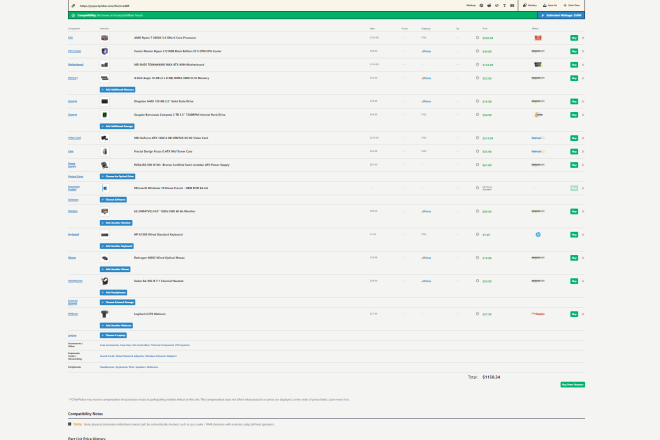The image size is (660, 440).
Task: Buy the Logitech C270 webcam
Action: 574,314
